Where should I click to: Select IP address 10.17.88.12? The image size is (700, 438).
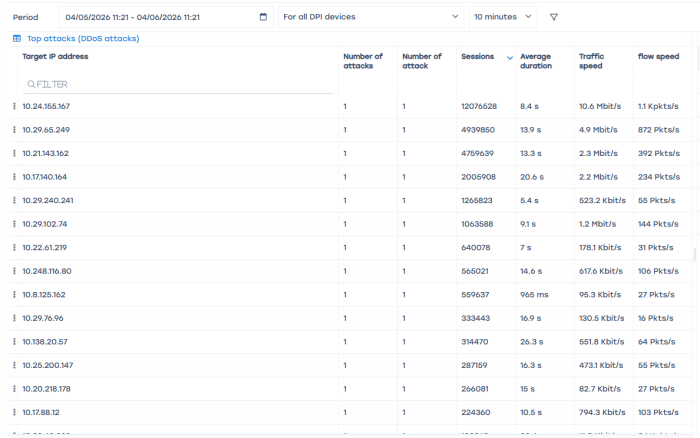[41, 413]
